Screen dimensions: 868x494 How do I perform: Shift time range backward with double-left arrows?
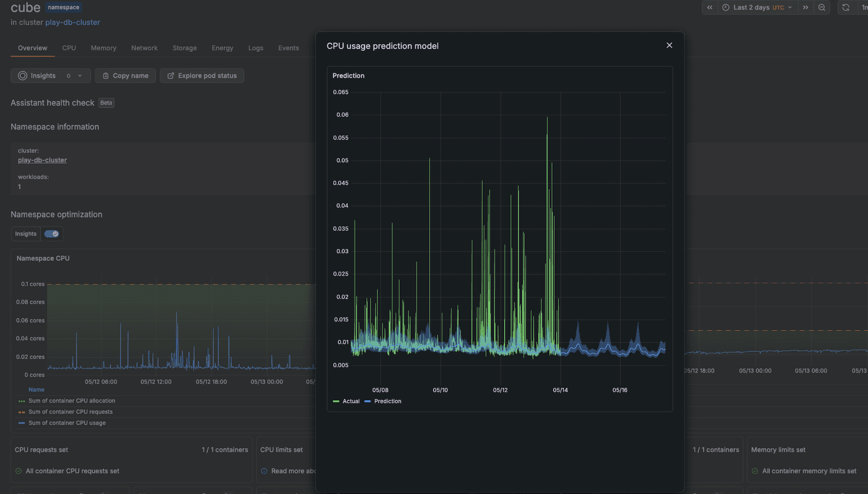click(x=710, y=7)
